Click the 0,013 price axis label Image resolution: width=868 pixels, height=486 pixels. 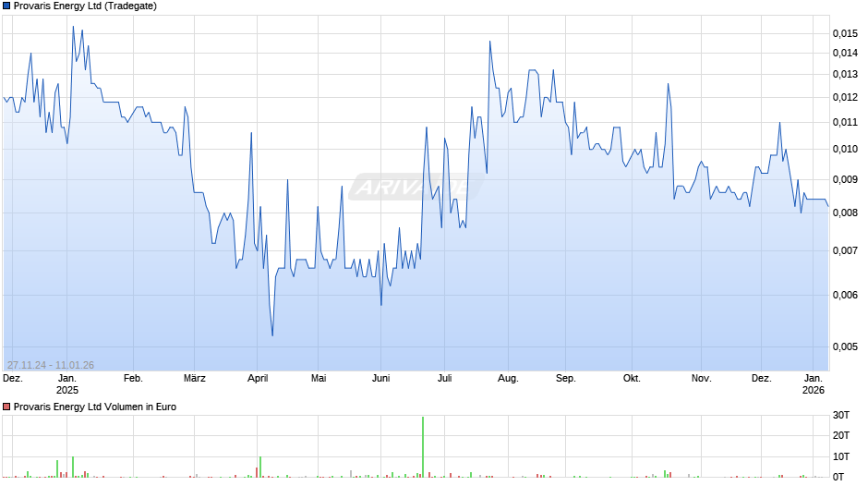click(x=845, y=74)
